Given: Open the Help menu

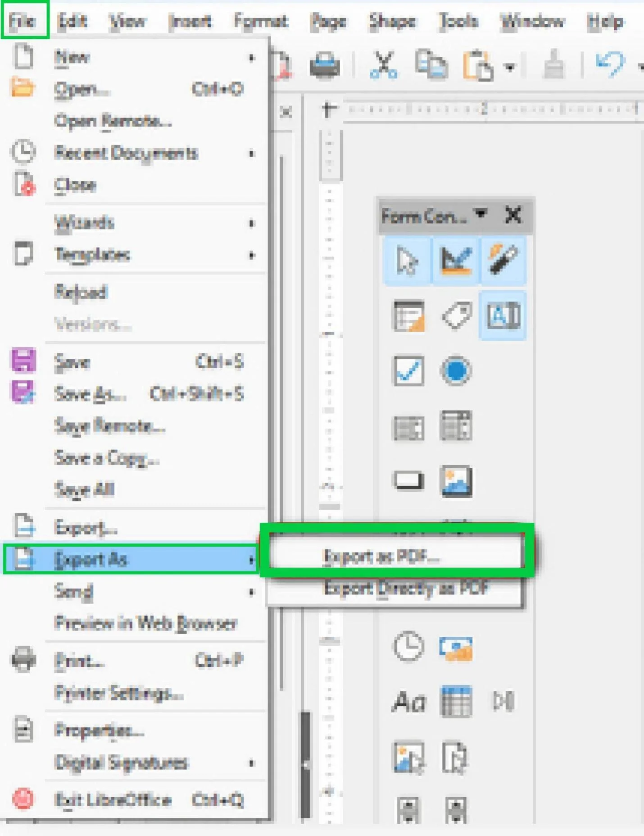Looking at the screenshot, I should click(606, 21).
